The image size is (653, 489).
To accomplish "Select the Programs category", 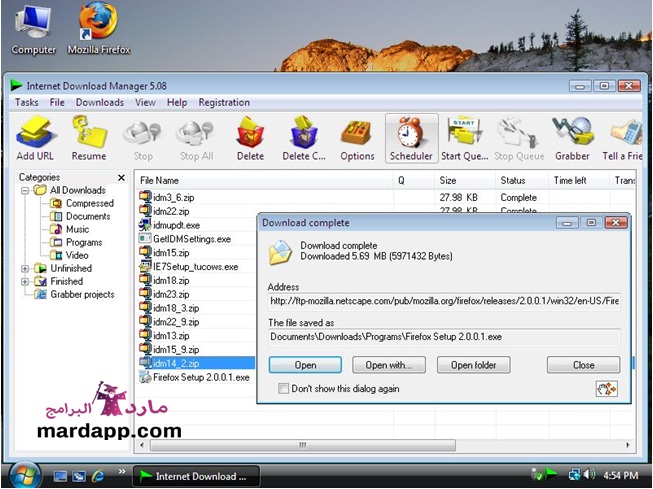I will (x=76, y=242).
